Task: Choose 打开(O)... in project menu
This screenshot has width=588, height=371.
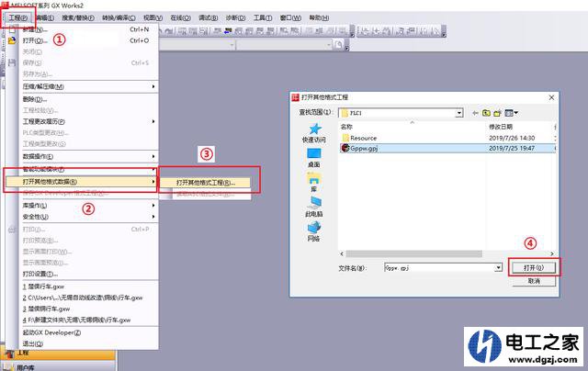Action: (x=88, y=40)
